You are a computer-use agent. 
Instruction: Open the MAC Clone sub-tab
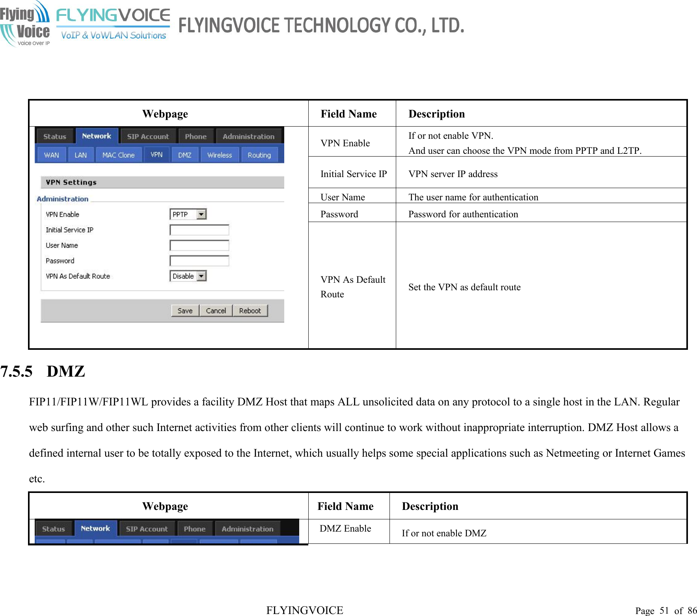pos(118,155)
